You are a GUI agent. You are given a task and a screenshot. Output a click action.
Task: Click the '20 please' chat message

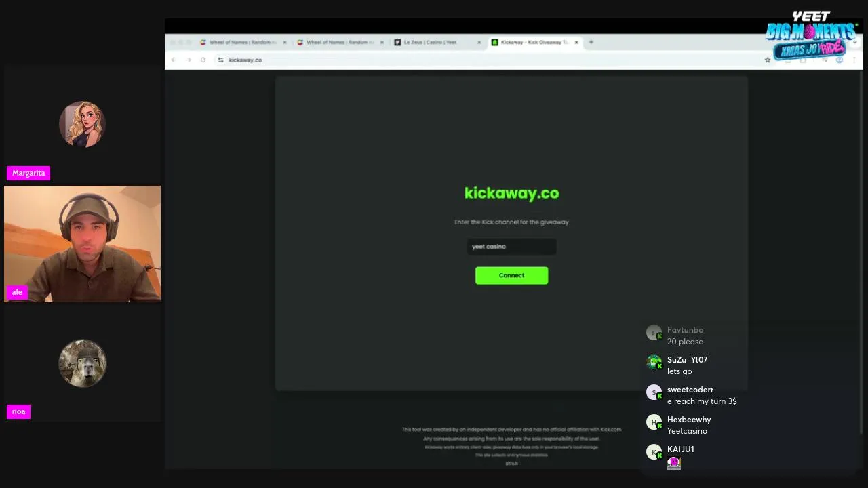[685, 342]
